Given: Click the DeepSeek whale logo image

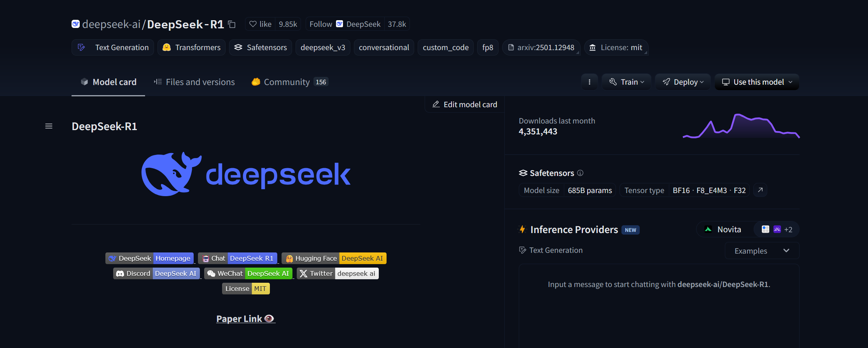Looking at the screenshot, I should click(x=246, y=174).
